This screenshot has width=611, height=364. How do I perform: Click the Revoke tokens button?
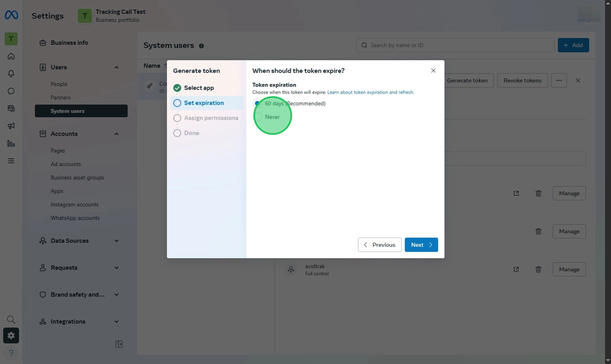522,81
